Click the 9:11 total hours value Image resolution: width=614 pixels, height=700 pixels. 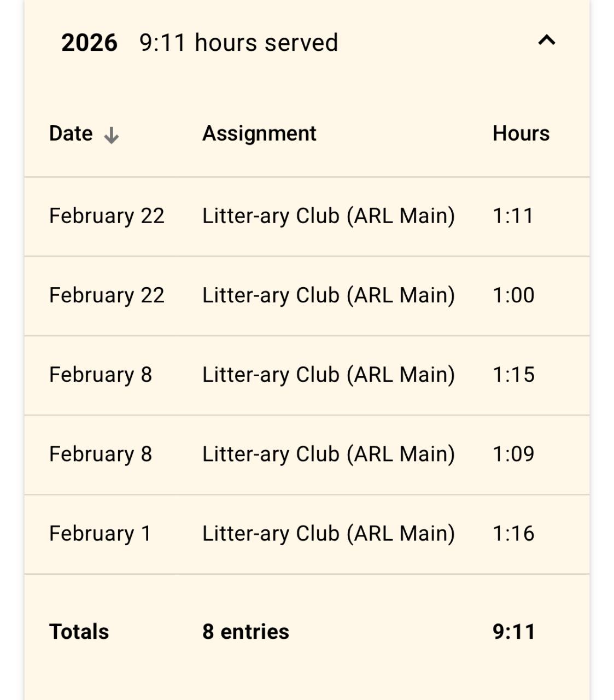[513, 632]
